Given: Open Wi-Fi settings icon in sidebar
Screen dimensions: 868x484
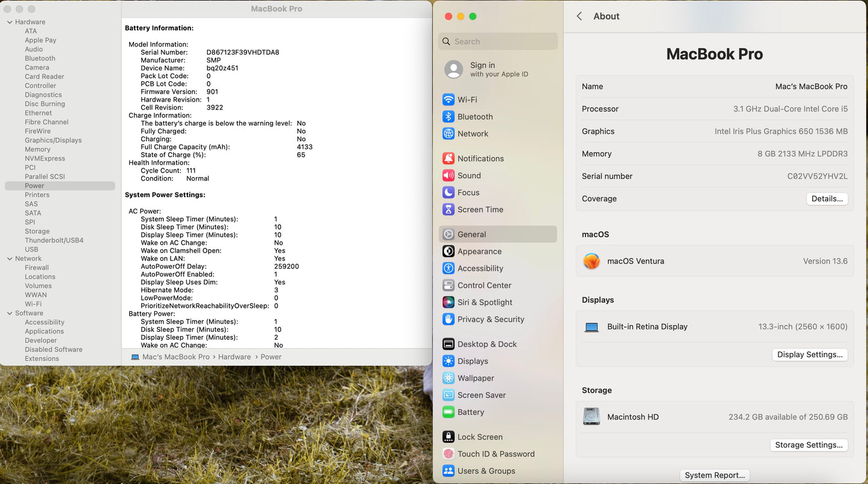Looking at the screenshot, I should click(448, 100).
